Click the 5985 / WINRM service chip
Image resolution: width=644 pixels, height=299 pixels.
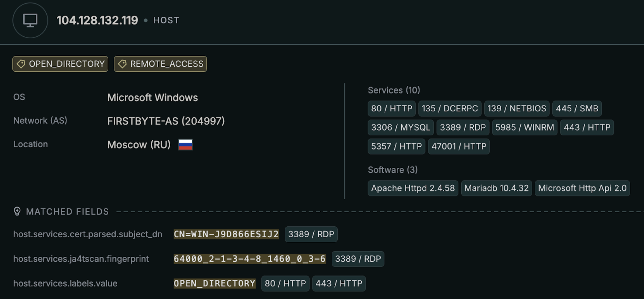(524, 127)
